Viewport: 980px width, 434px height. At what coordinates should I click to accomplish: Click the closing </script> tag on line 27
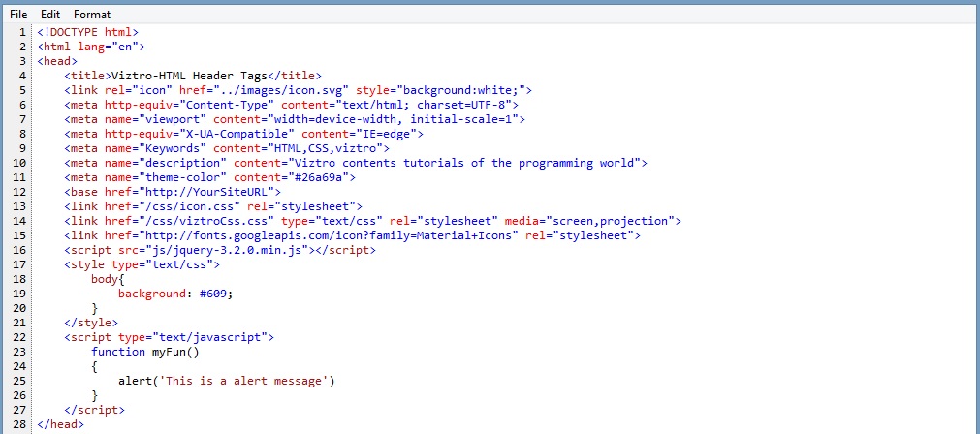(x=94, y=410)
